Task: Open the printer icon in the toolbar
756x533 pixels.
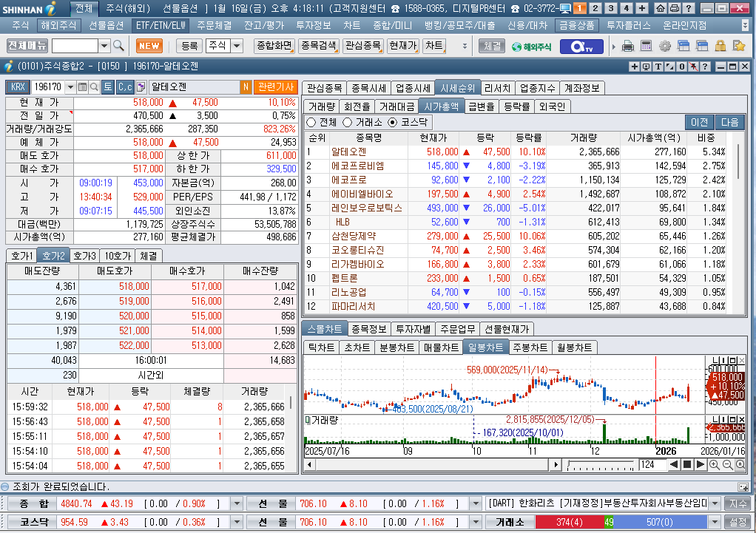Action: point(628,47)
